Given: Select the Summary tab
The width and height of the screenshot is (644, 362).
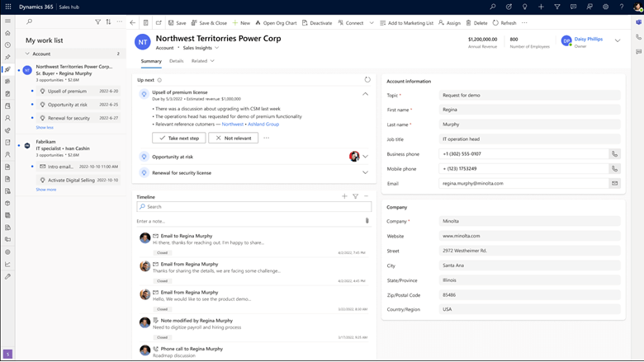Looking at the screenshot, I should pos(151,61).
